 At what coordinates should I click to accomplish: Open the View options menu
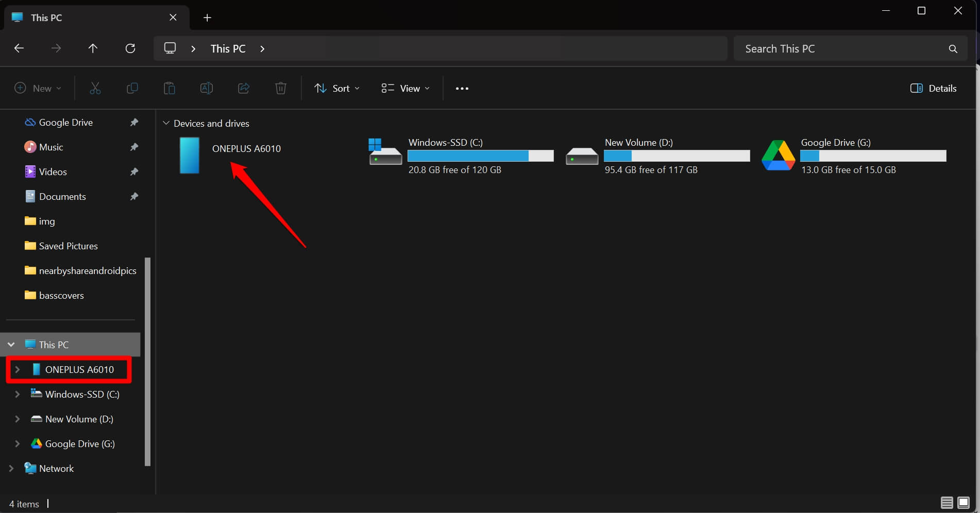tap(405, 88)
